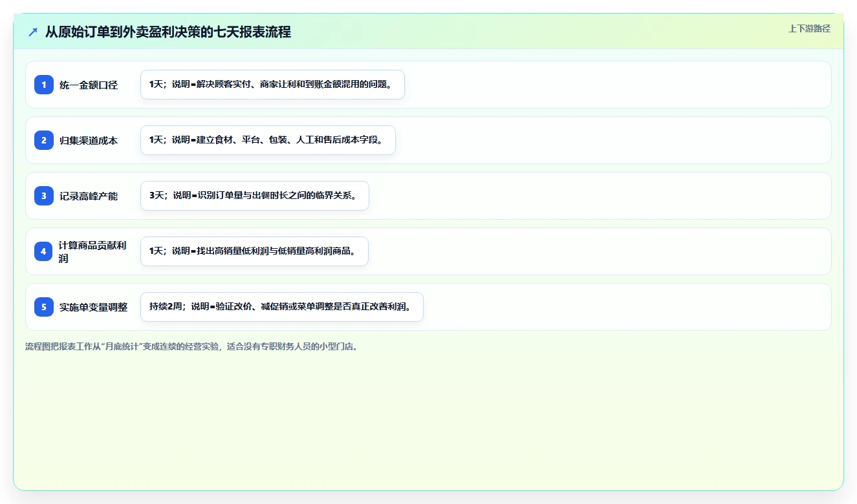The width and height of the screenshot is (857, 504).
Task: Click step number badge 4
Action: 44,251
